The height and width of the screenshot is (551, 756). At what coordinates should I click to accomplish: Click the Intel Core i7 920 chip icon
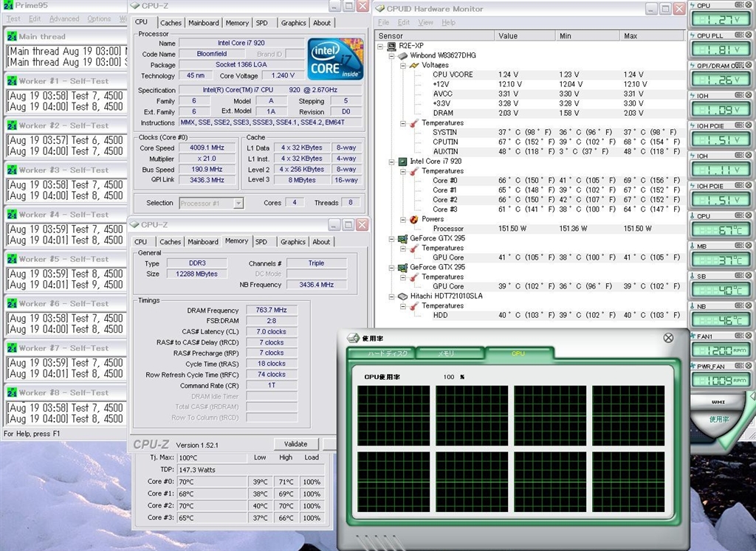[403, 162]
